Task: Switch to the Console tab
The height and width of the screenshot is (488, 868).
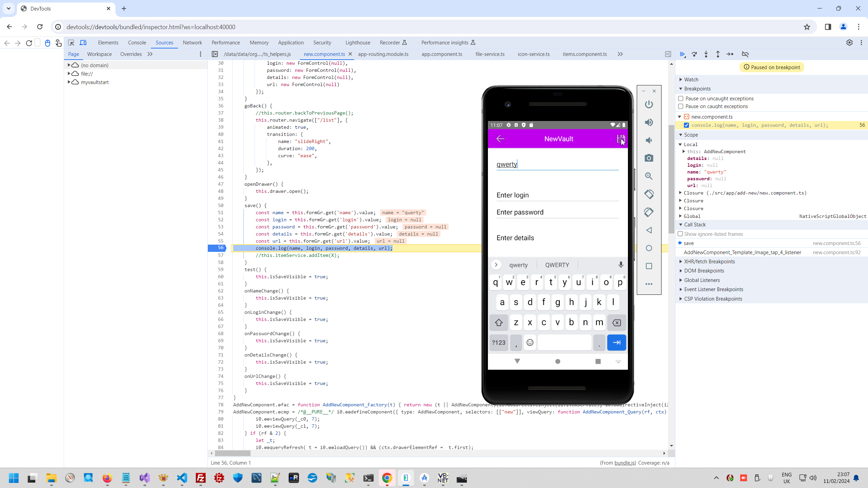Action: click(137, 43)
